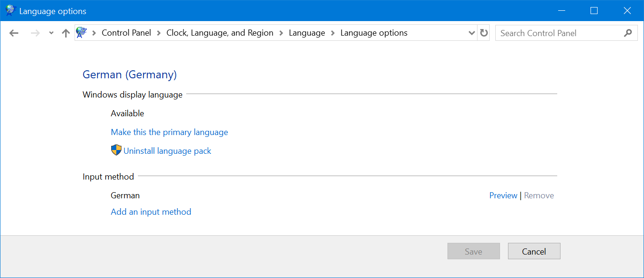Screen dimensions: 644x278
Task: Refresh the Language options page
Action: tap(484, 33)
